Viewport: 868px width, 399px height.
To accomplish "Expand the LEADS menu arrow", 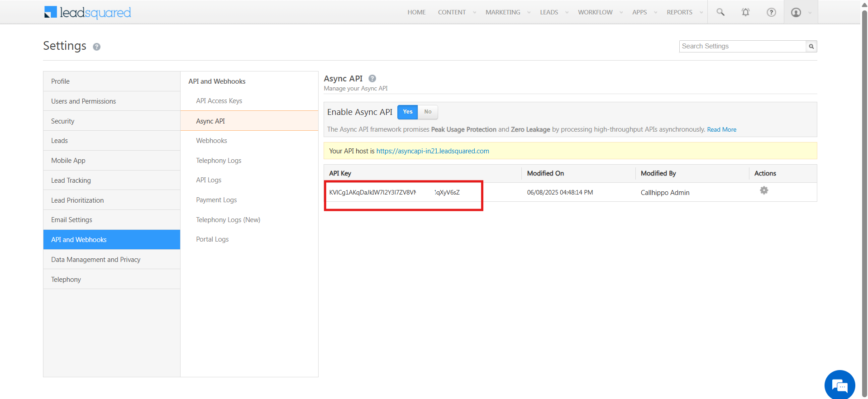I will [x=567, y=13].
